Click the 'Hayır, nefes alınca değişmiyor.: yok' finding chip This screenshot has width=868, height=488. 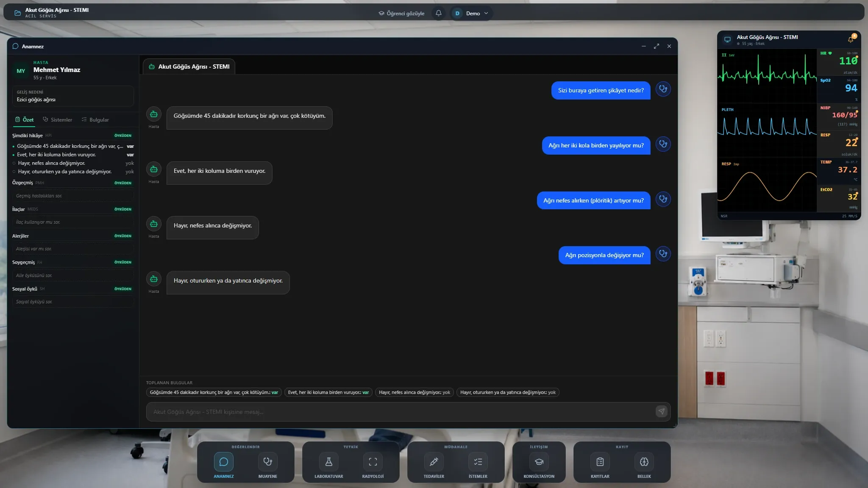(x=414, y=392)
